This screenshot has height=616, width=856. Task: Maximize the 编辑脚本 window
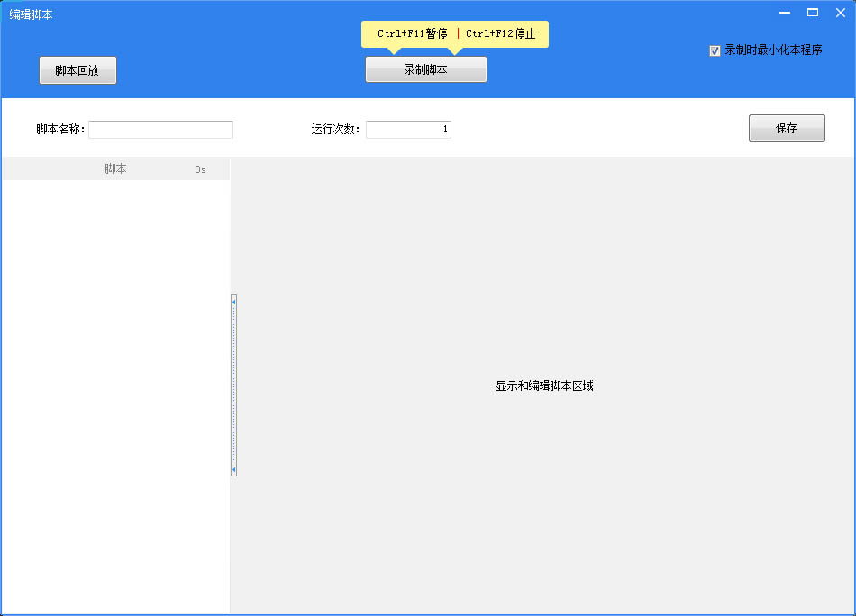click(x=812, y=13)
